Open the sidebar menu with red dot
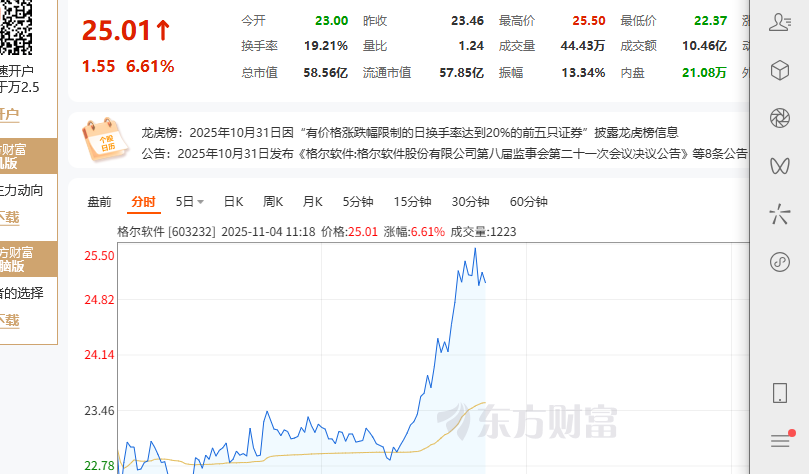The height and width of the screenshot is (474, 809). point(782,439)
